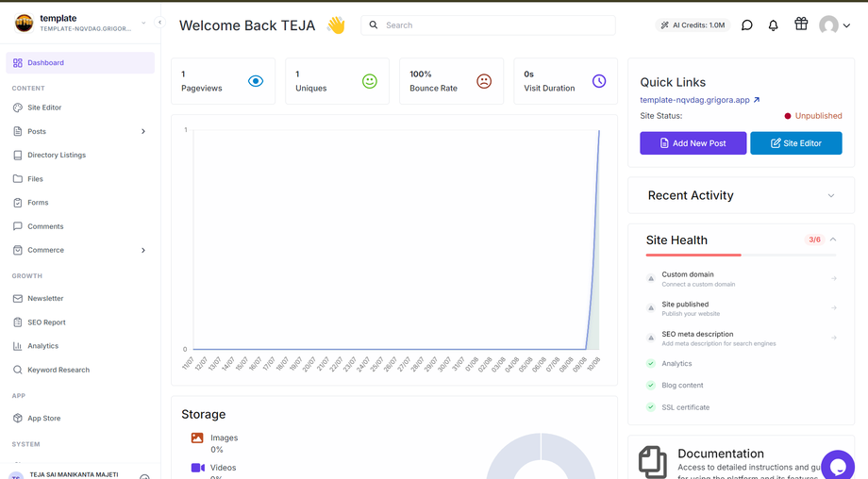Image resolution: width=868 pixels, height=479 pixels.
Task: Click the user avatar in header
Action: coord(828,25)
